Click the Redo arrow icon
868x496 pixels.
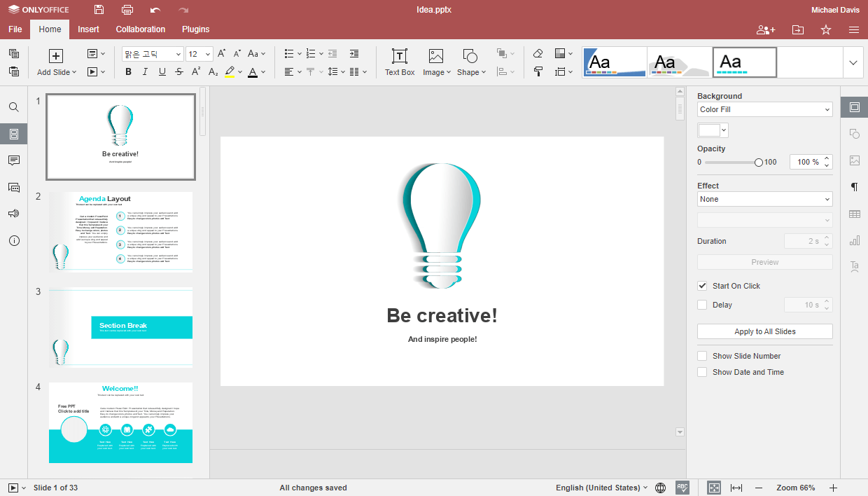[x=183, y=10]
